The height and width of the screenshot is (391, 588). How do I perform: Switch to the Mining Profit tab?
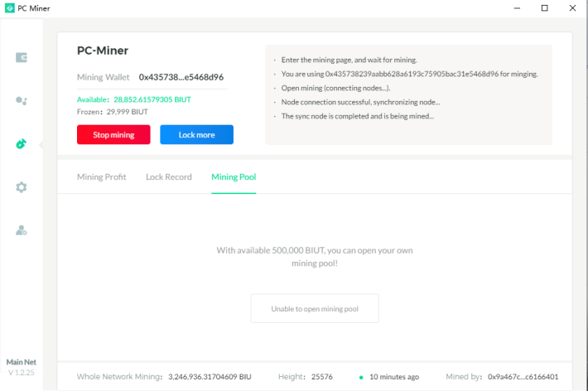coord(101,176)
